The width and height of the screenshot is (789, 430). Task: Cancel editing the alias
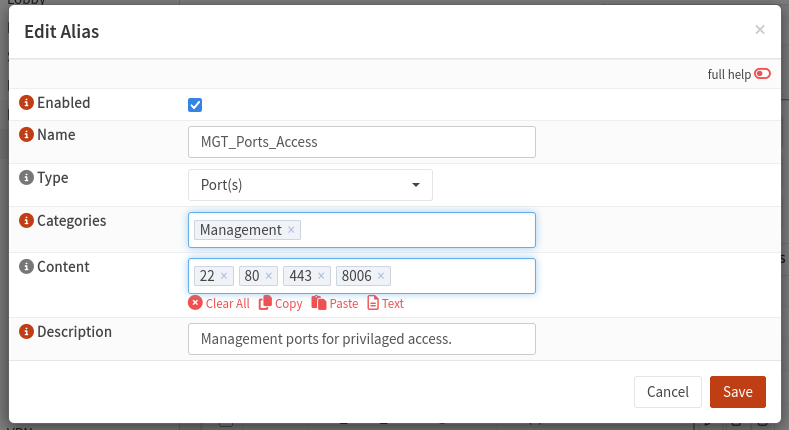click(668, 392)
